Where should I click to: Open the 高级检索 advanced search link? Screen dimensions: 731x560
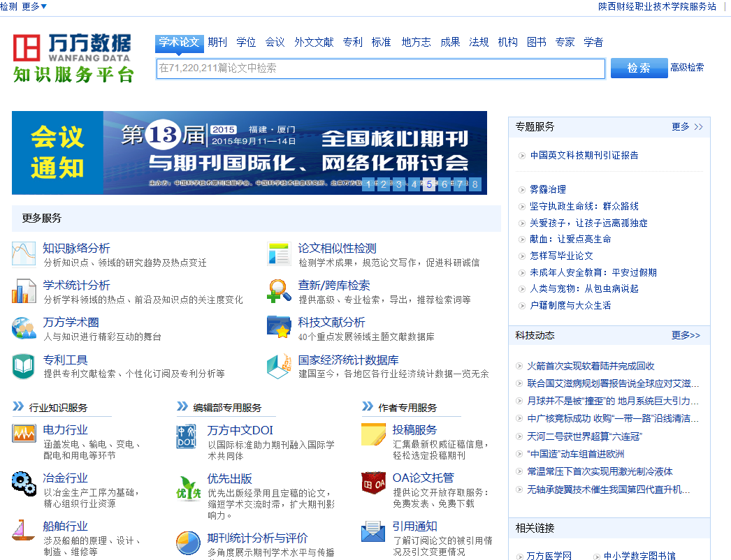coord(687,68)
